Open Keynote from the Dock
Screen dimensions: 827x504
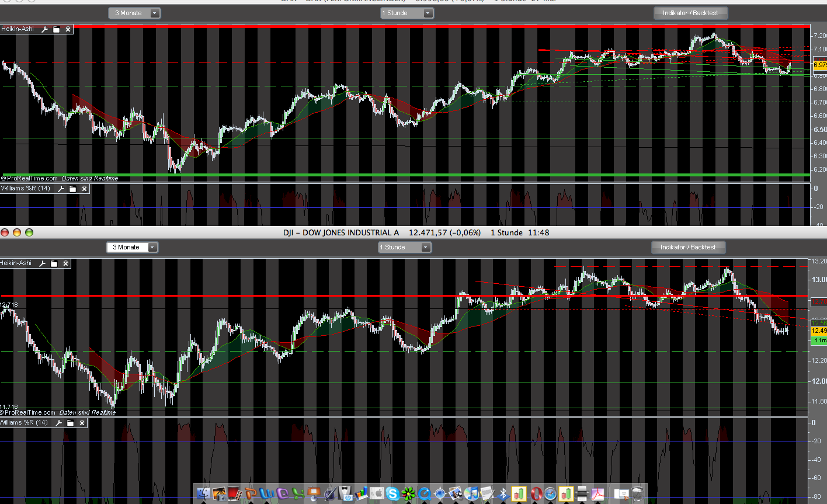click(x=314, y=493)
